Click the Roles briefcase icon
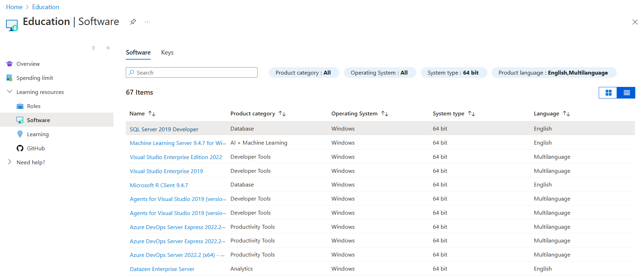 tap(20, 106)
